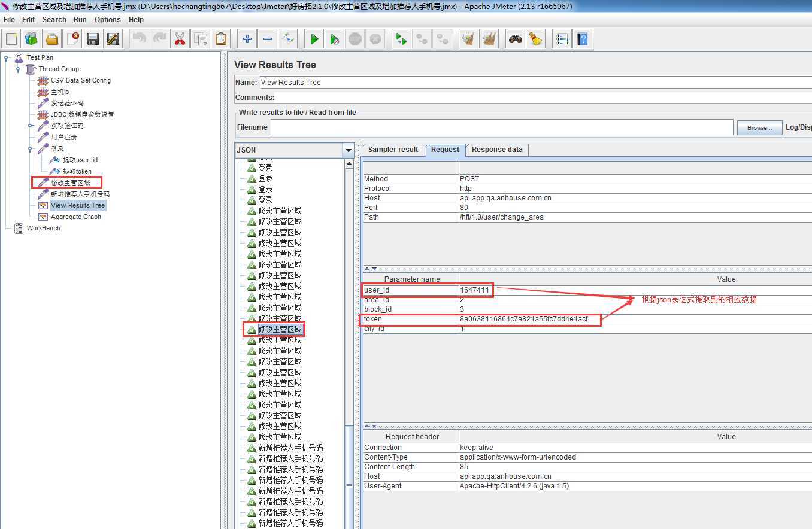
Task: Click the Toggle enable/disable toolbar icon
Action: [x=288, y=39]
